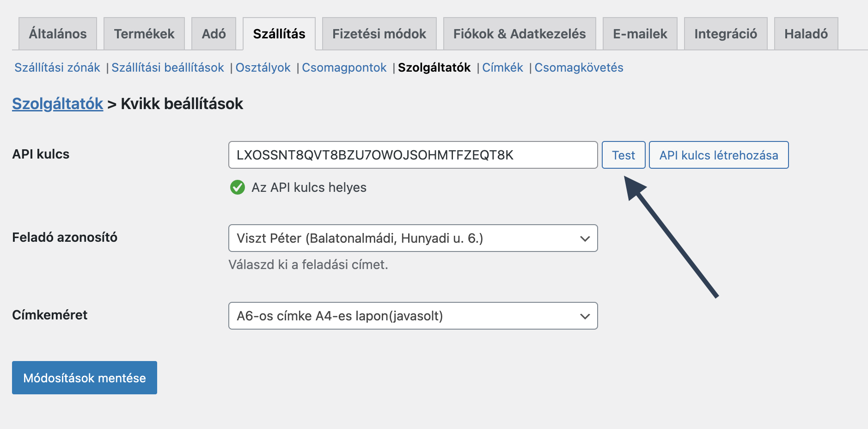The image size is (868, 429).
Task: Open the Feladó azonosító dropdown
Action: click(413, 238)
